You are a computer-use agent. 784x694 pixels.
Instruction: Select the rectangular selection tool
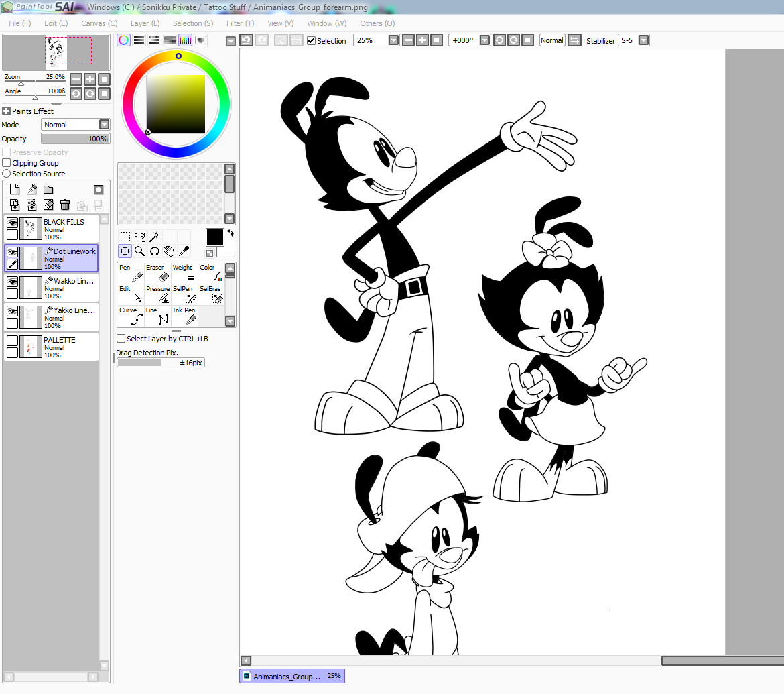pos(125,236)
